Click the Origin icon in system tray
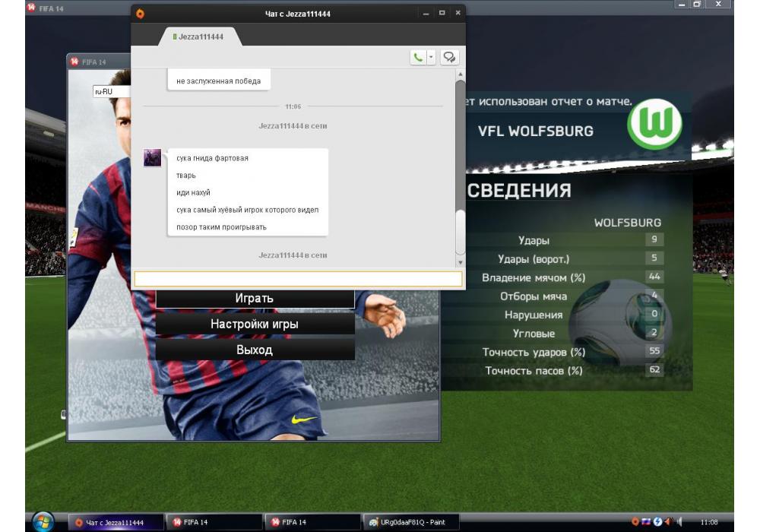 click(x=635, y=522)
